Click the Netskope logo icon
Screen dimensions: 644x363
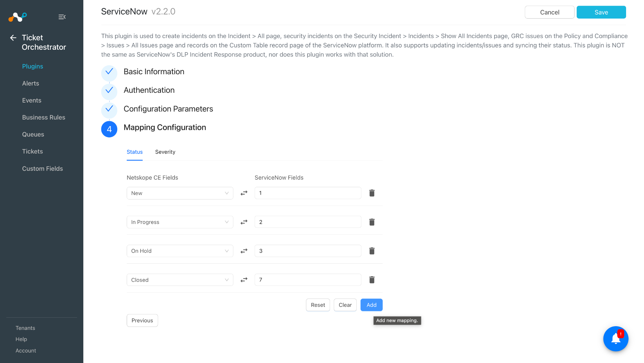18,17
